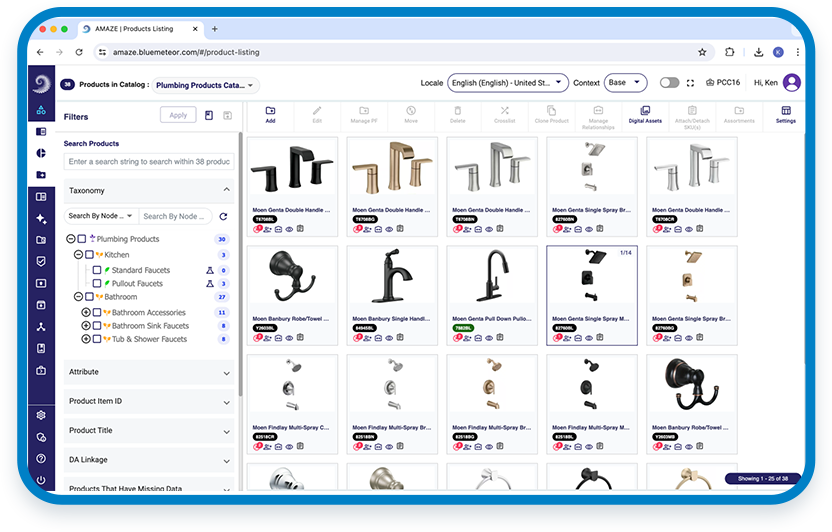Viewport: 832px width, 532px height.
Task: Click the sparkle stars icon in the sidebar
Action: [41, 219]
